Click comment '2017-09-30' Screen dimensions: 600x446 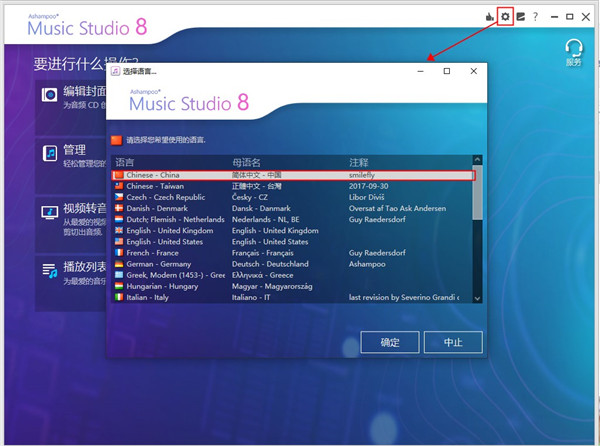(x=368, y=186)
